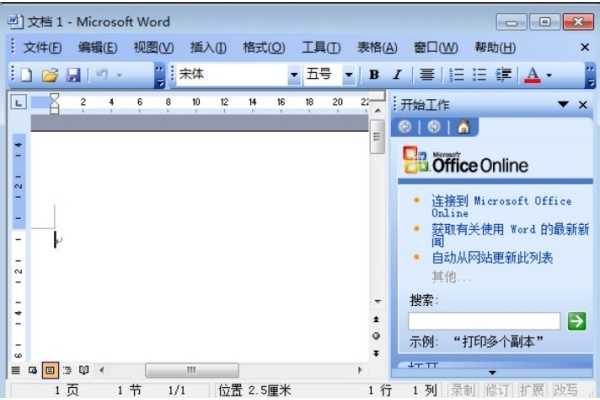600x400 pixels.
Task: Open the 窗口(W) menu
Action: click(x=436, y=48)
